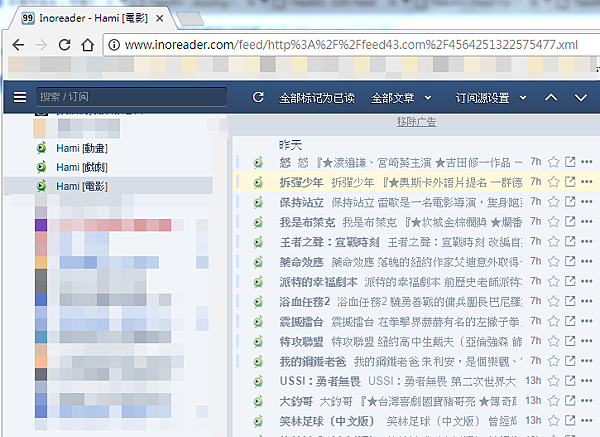Star the 怒 article
This screenshot has width=600, height=437.
[553, 162]
